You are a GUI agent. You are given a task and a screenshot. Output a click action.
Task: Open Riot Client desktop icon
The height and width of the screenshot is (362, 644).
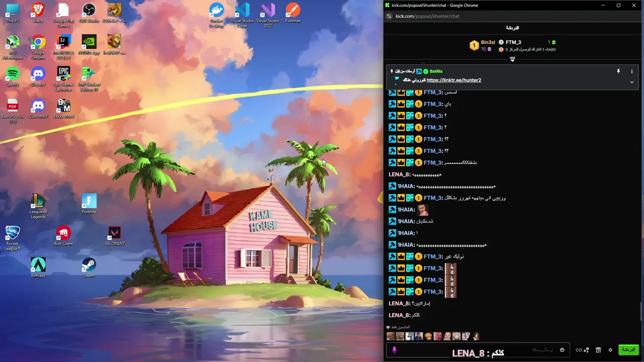click(x=63, y=236)
